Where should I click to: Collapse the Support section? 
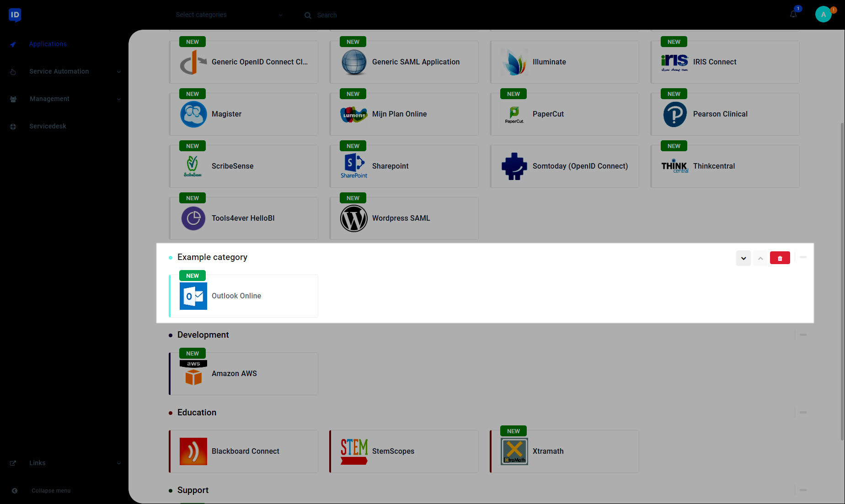click(803, 490)
